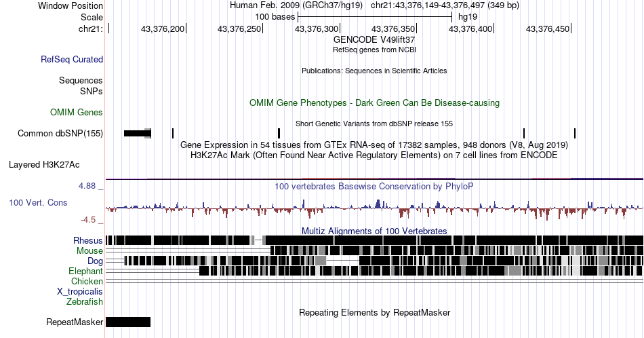Click Repeating Elements by RepeatMasker title
The width and height of the screenshot is (644, 338).
click(x=374, y=312)
